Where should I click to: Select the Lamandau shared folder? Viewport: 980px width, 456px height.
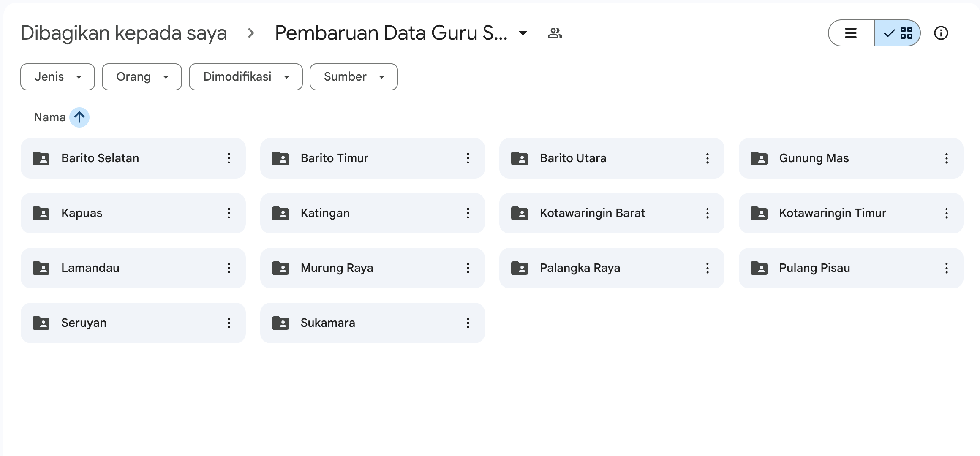click(x=90, y=268)
